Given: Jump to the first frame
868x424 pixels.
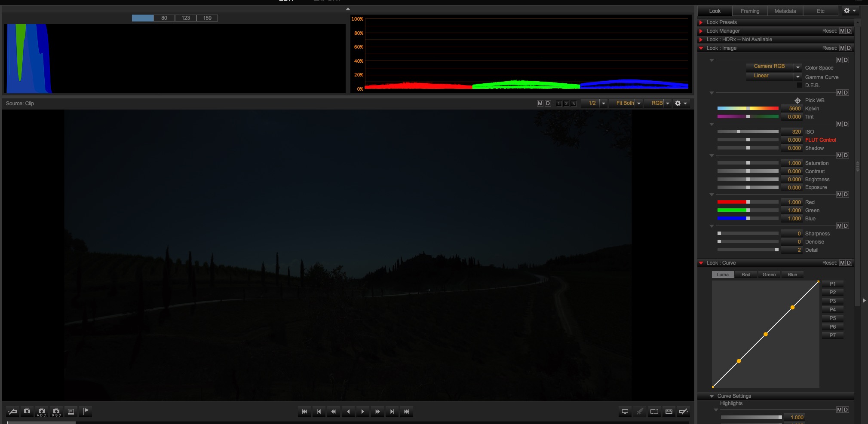Looking at the screenshot, I should pos(304,412).
